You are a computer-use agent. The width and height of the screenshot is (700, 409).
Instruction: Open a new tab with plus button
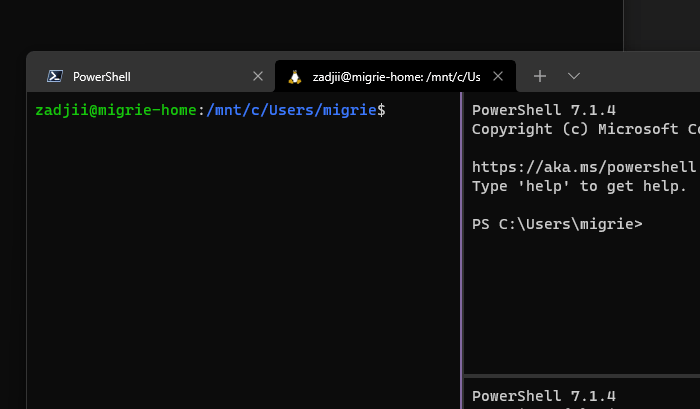[540, 76]
